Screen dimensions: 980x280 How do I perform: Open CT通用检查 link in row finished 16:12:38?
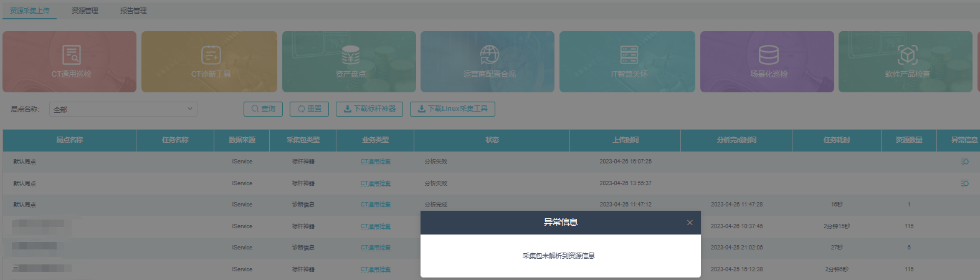[376, 269]
